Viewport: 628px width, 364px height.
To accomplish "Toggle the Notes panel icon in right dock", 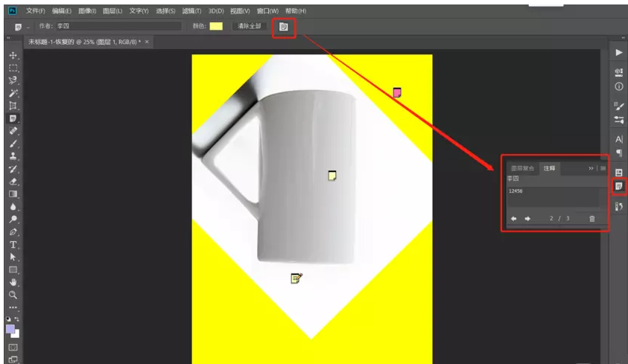I will pyautogui.click(x=619, y=186).
